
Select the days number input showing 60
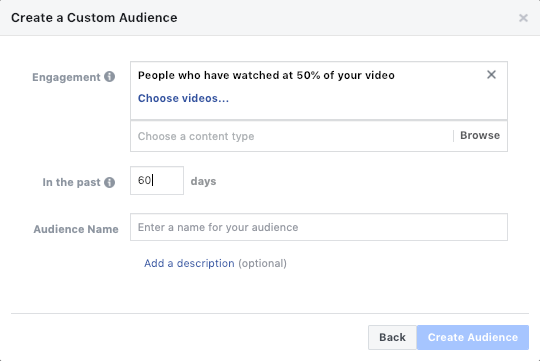pos(157,180)
